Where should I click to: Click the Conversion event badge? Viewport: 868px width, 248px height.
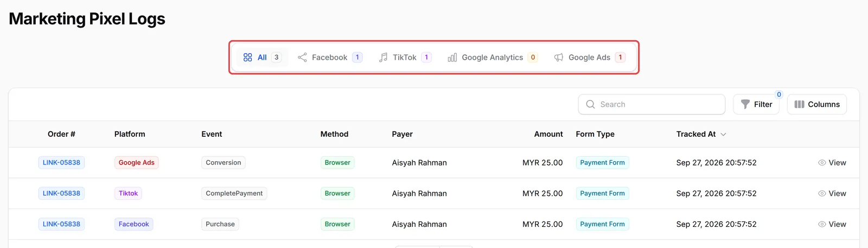click(224, 163)
